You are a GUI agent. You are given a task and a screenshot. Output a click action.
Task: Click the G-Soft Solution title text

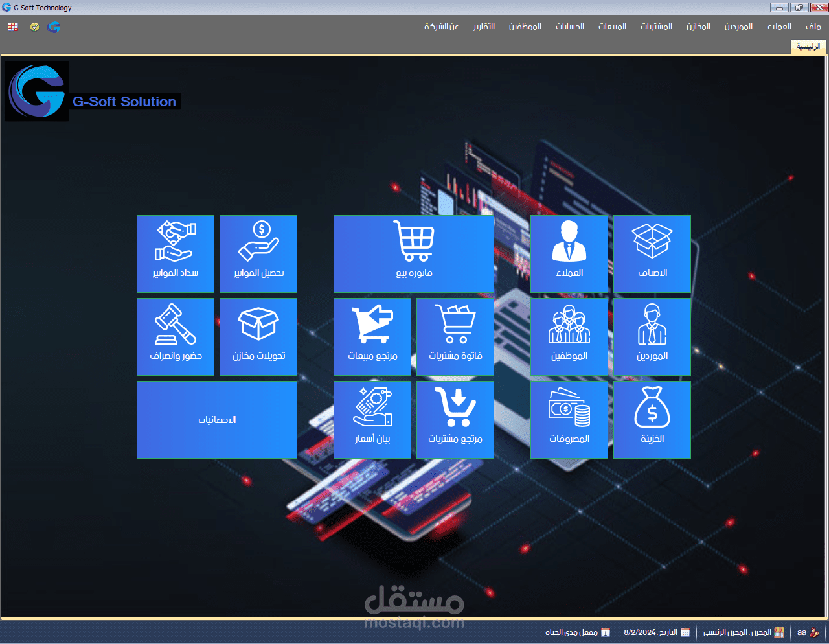(x=124, y=102)
